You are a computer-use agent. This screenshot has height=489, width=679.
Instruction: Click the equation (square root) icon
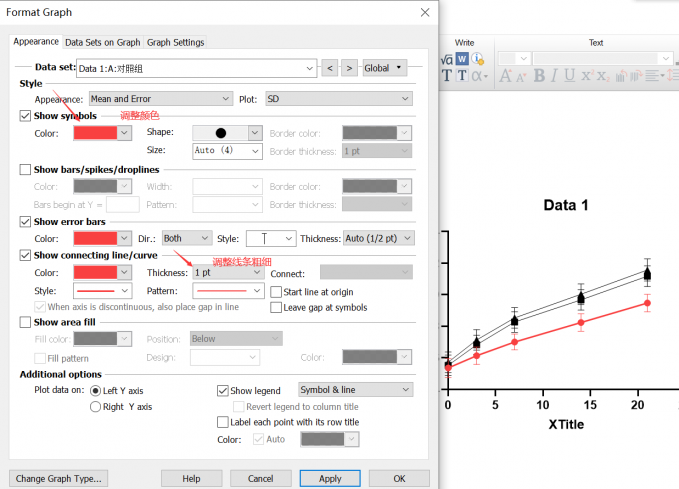(447, 59)
